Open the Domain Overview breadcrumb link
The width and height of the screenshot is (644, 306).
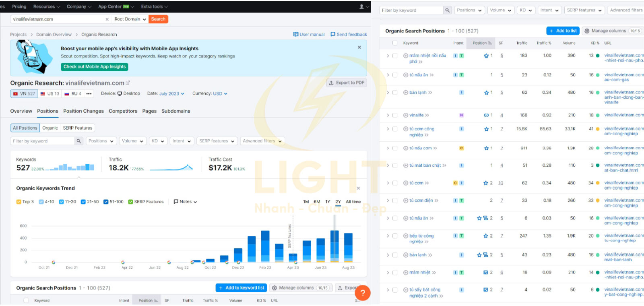pos(54,35)
